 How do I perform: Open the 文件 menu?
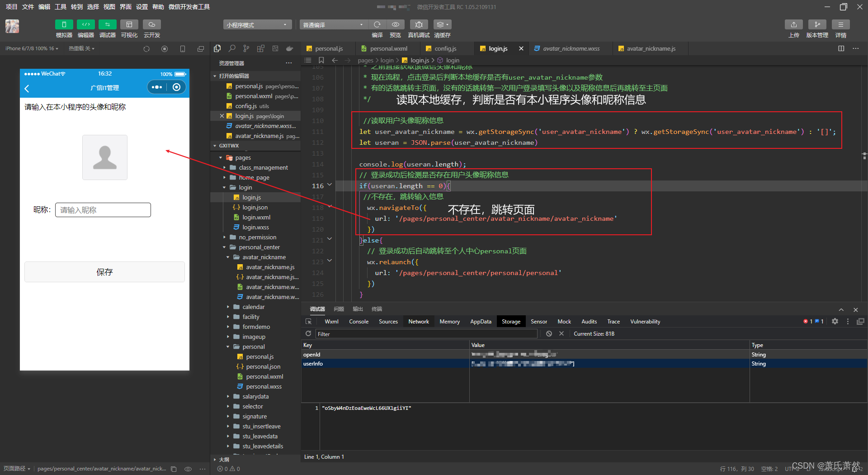pos(28,7)
